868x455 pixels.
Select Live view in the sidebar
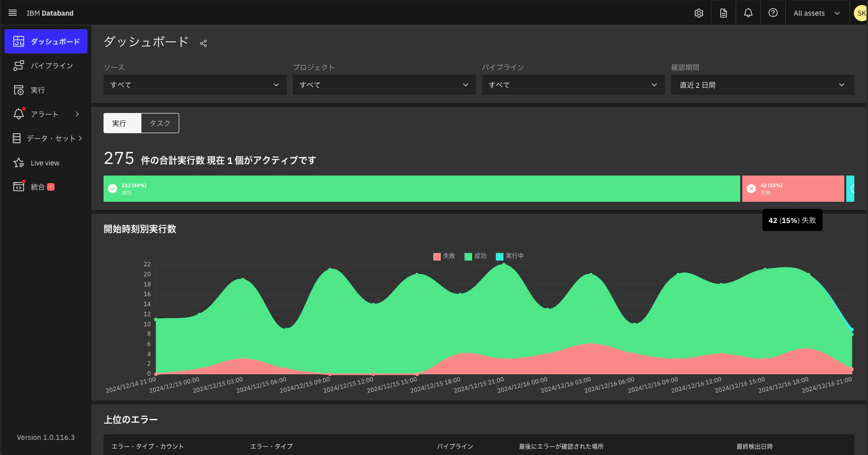tap(44, 162)
